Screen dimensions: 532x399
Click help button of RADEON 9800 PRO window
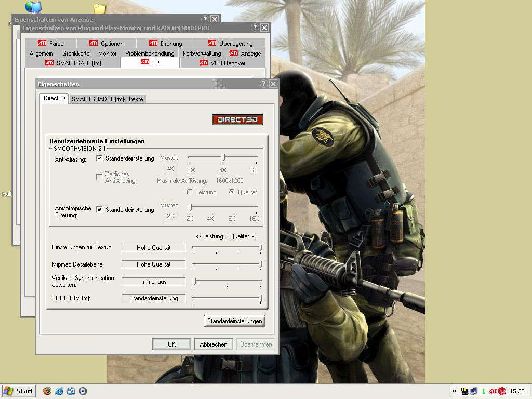point(255,28)
